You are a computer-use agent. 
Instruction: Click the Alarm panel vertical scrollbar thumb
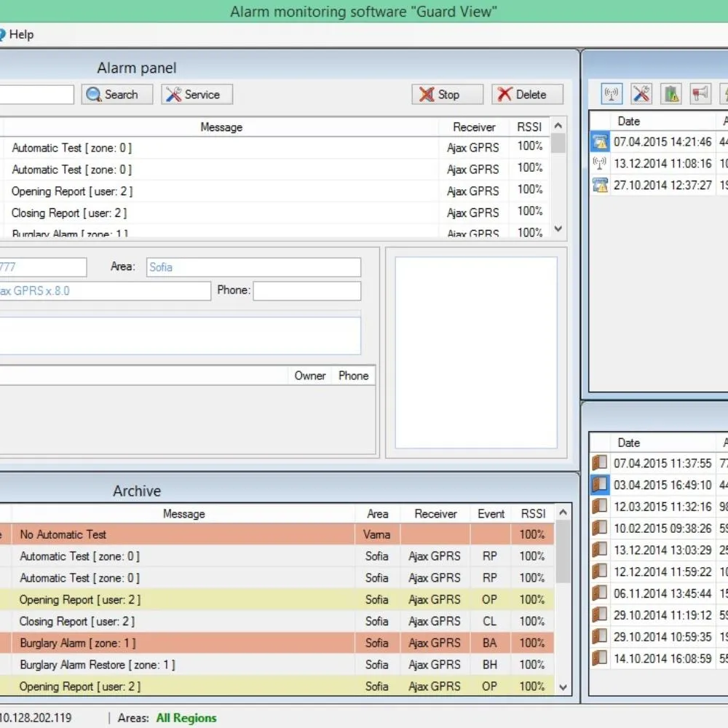click(558, 143)
